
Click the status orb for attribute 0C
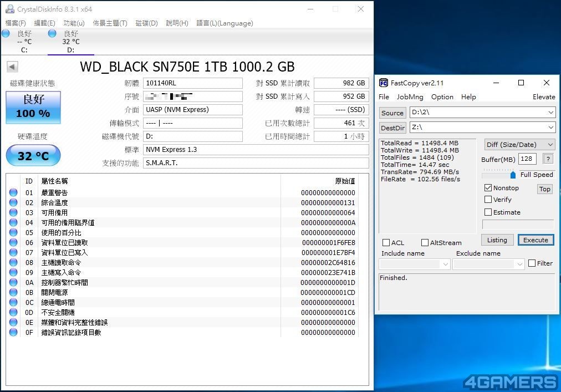point(13,302)
